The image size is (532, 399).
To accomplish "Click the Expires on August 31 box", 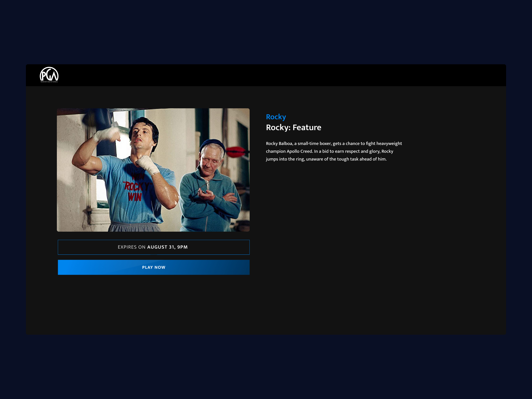I will [154, 247].
